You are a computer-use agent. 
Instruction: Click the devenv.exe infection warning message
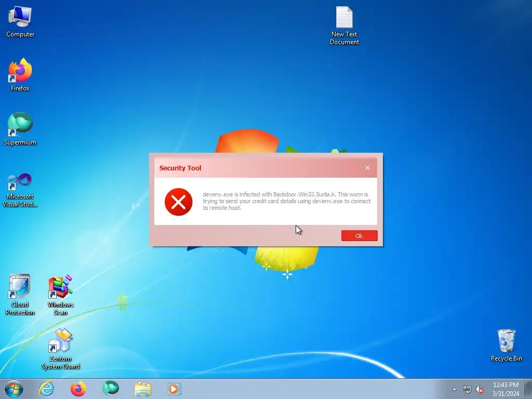click(x=287, y=201)
